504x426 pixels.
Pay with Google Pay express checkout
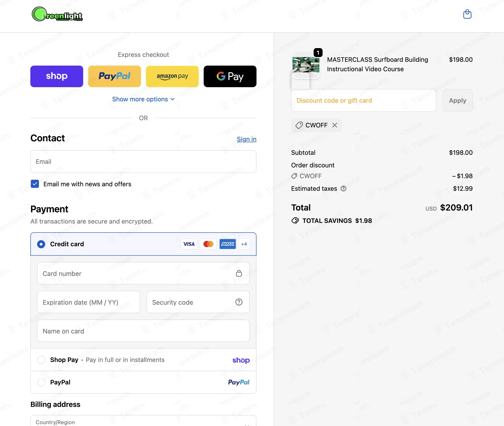(x=230, y=76)
